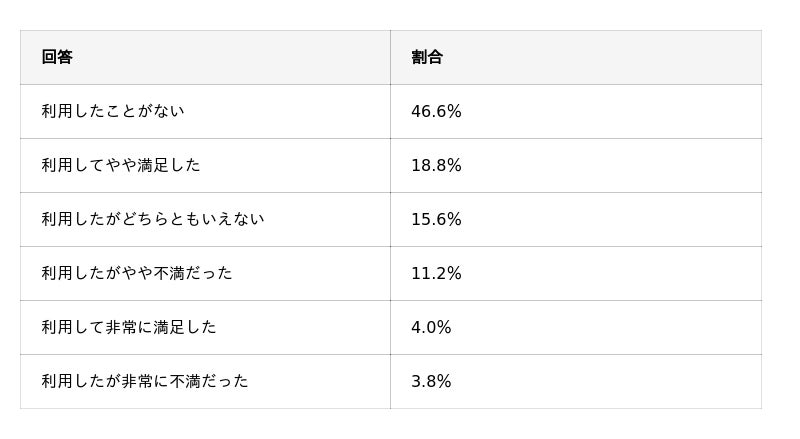Screen dimensions: 800x439
Task: Click the 割合 column header
Action: [427, 57]
